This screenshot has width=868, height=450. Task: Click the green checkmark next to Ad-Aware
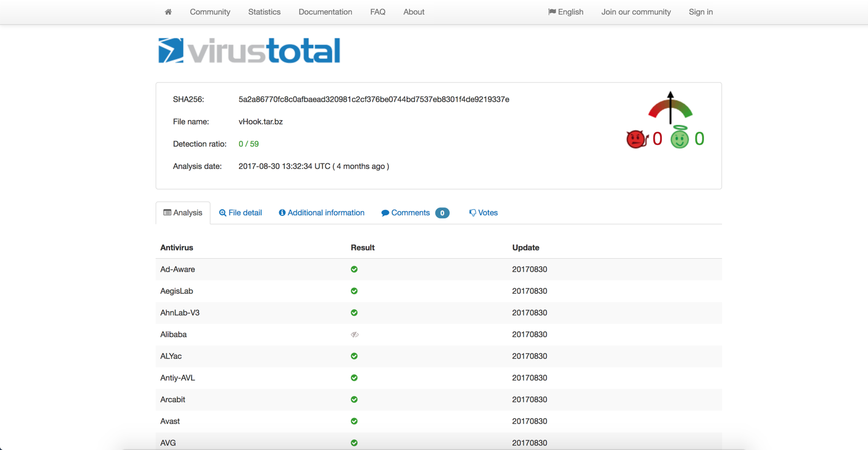(354, 269)
